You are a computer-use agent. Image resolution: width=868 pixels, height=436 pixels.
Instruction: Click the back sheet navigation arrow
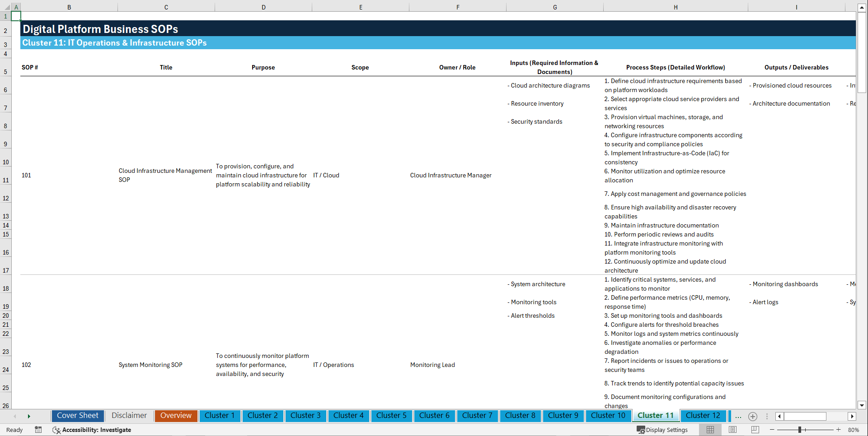coord(15,416)
